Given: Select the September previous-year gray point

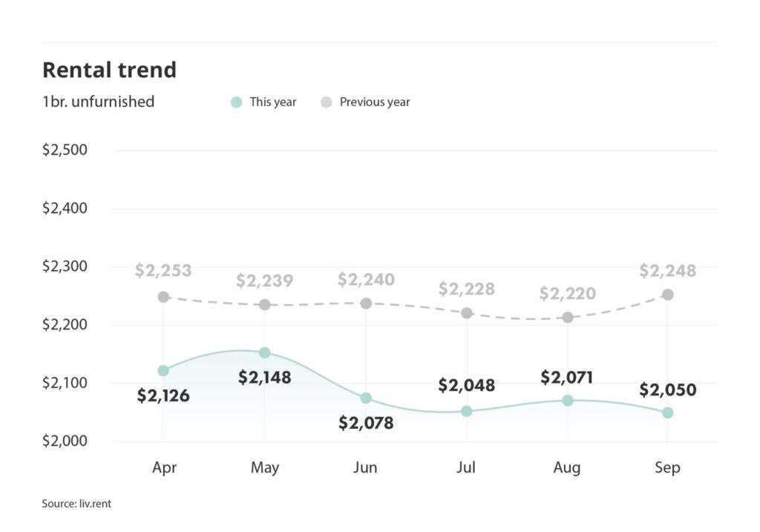Looking at the screenshot, I should 668,295.
